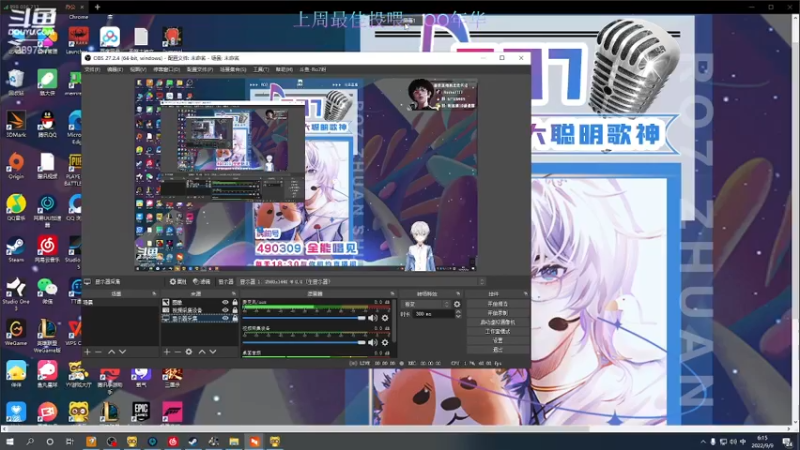Open the 视图(V) menu in OBS

click(138, 69)
